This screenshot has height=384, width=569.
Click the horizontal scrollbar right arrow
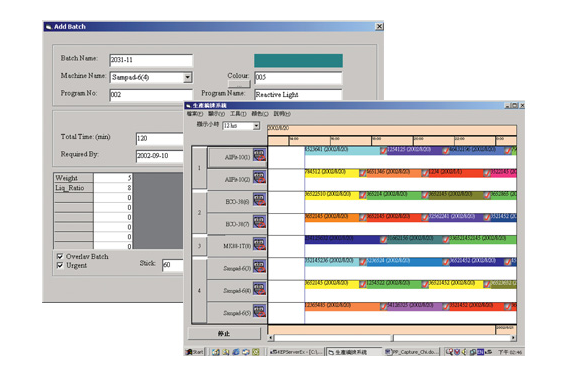point(513,338)
